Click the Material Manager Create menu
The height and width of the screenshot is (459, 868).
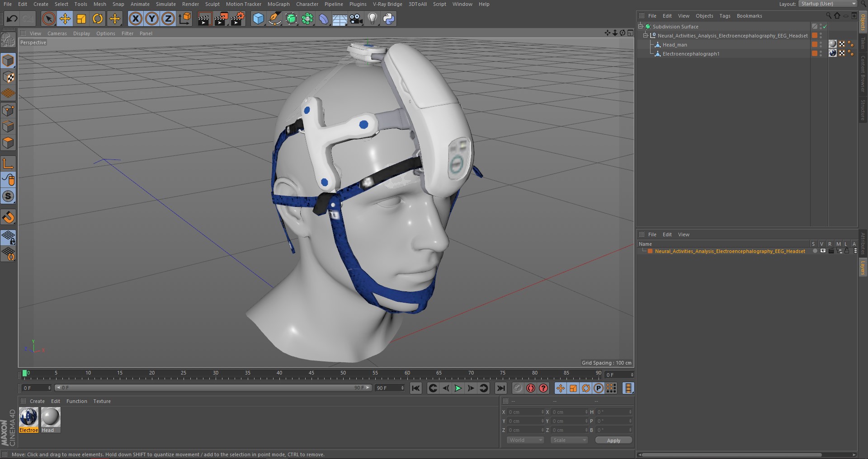[37, 401]
